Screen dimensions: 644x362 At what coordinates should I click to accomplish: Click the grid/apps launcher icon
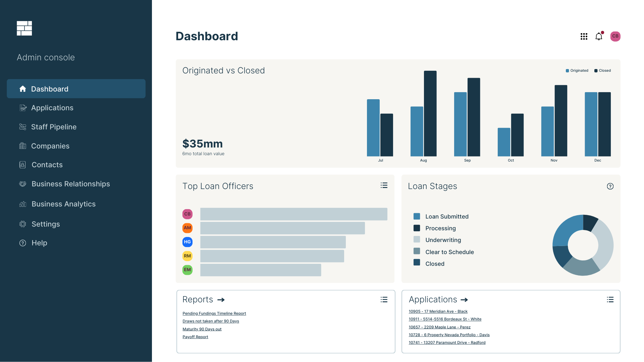tap(584, 36)
